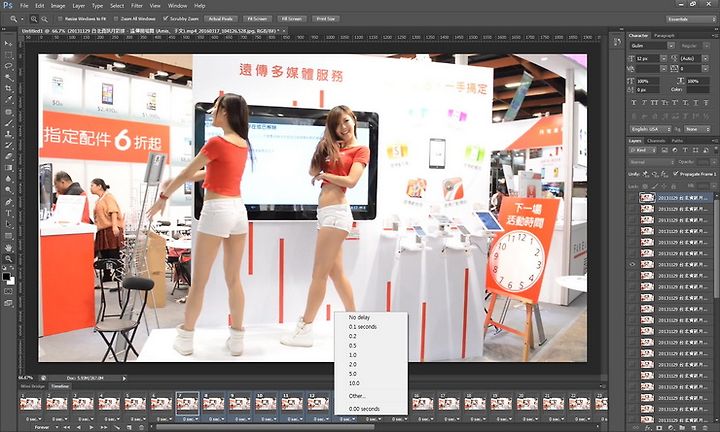Open the Essentials workspace dropdown
Screen dimensions: 720x432
pos(691,19)
